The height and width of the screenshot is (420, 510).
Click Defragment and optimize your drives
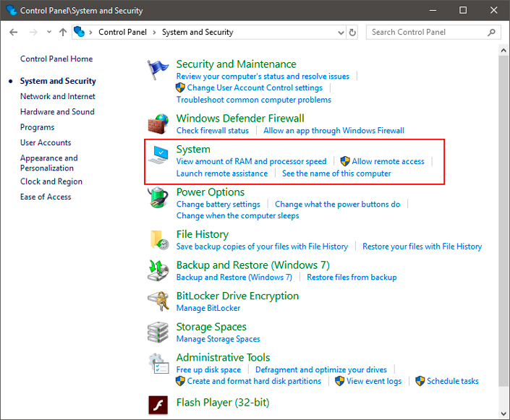pos(321,370)
